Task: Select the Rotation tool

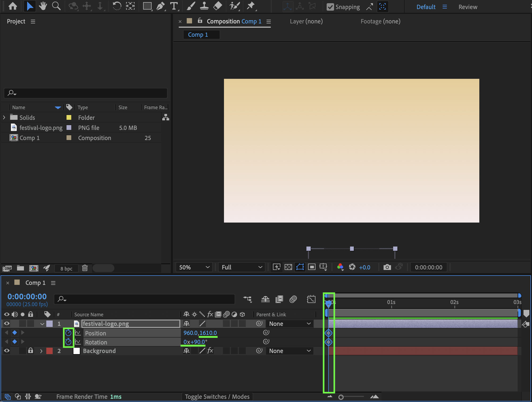Action: coord(117,6)
